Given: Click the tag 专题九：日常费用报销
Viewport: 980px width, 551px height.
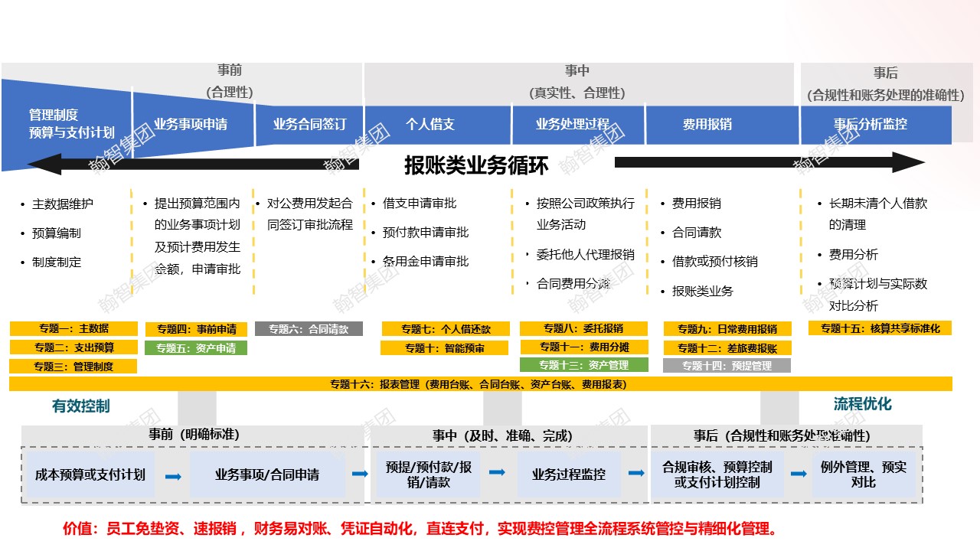Looking at the screenshot, I should point(727,329).
